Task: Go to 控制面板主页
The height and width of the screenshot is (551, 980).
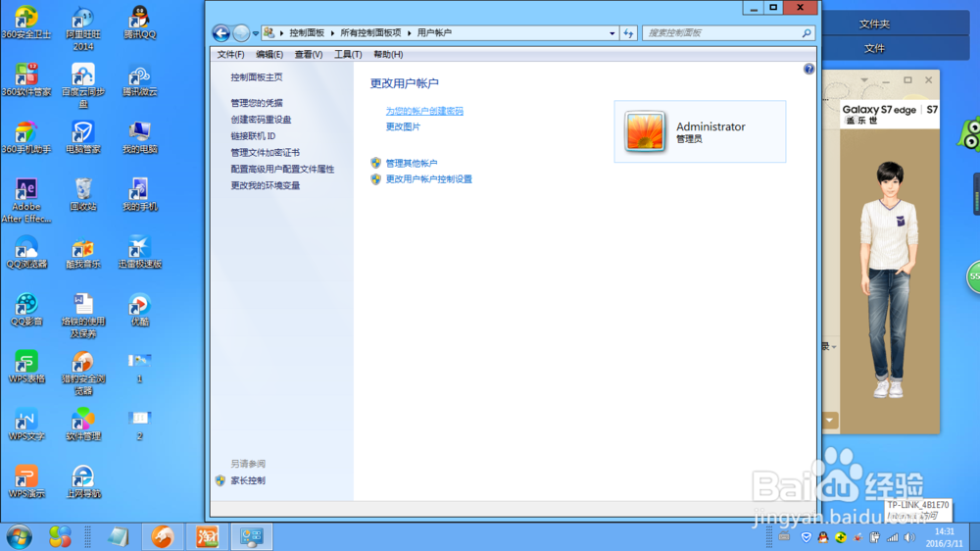Action: 256,76
